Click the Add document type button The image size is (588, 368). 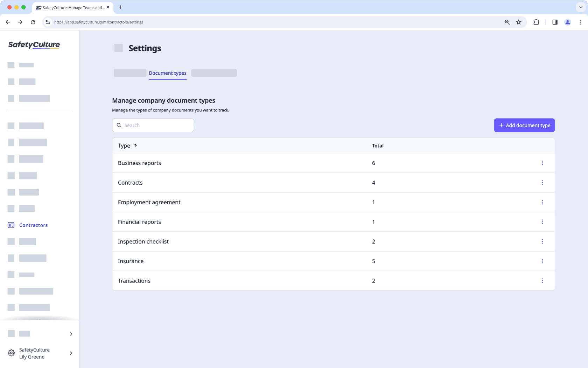click(x=524, y=125)
